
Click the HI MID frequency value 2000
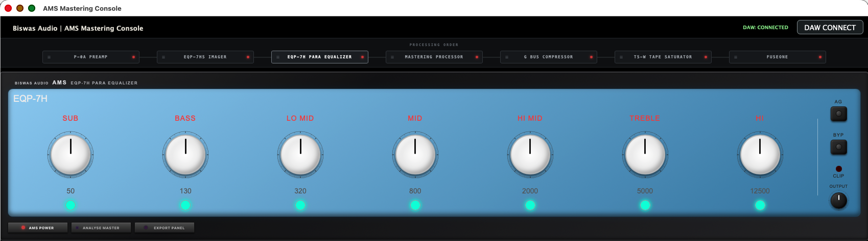point(530,191)
